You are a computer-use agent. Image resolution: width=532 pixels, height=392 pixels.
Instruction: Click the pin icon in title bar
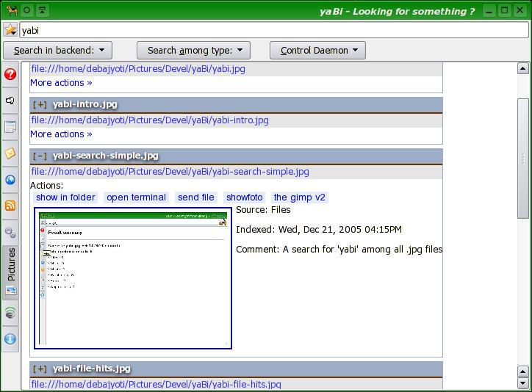pyautogui.click(x=43, y=10)
